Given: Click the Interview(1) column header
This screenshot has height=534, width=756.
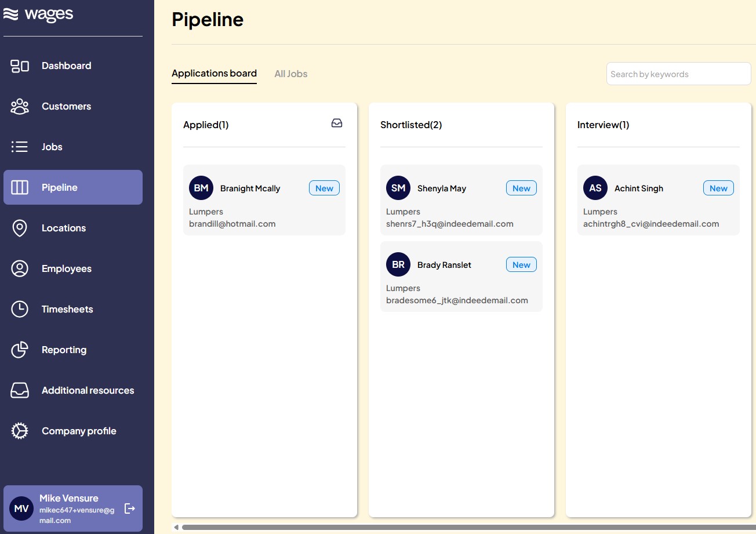Looking at the screenshot, I should pos(603,125).
